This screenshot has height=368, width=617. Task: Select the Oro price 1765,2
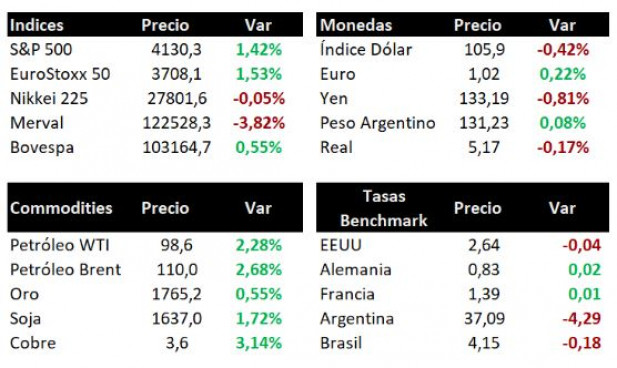tap(177, 294)
